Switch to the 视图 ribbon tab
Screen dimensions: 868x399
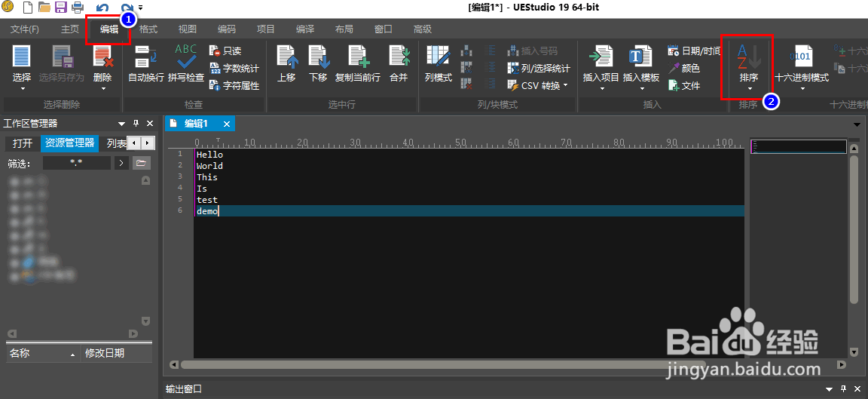click(187, 29)
